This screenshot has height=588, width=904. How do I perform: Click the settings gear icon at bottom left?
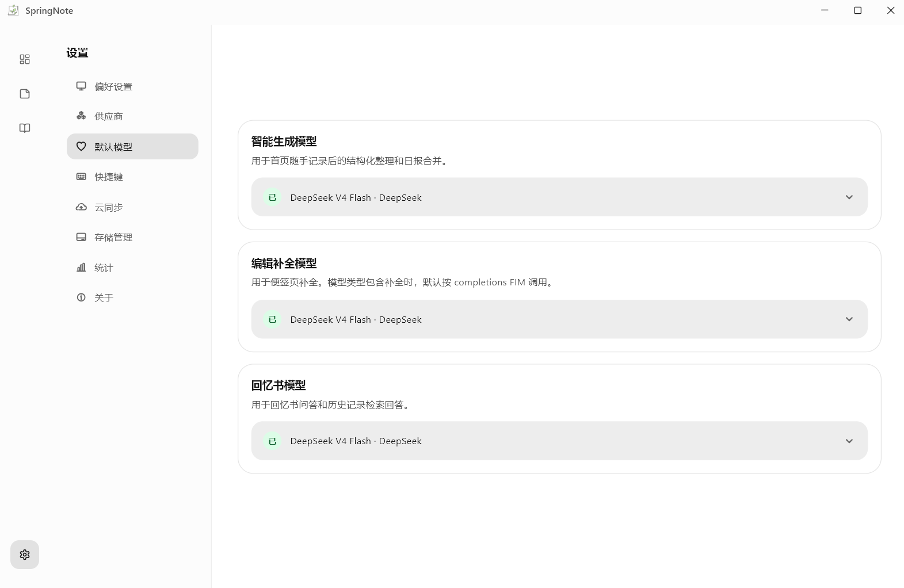(25, 555)
